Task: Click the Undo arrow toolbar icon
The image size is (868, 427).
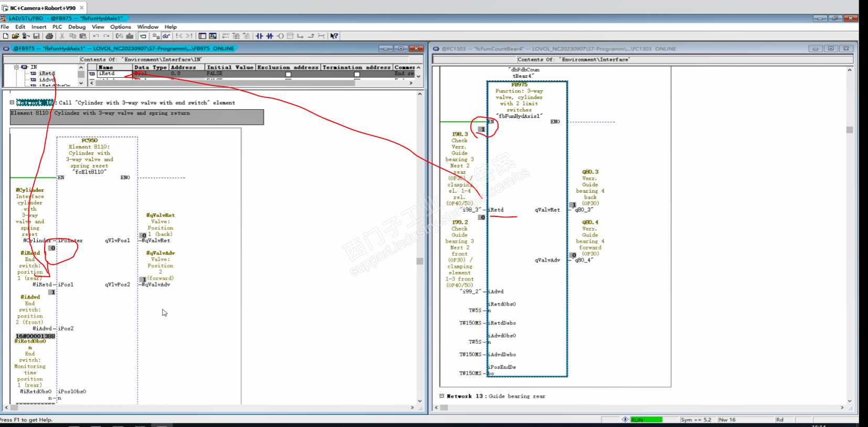Action: (x=96, y=36)
